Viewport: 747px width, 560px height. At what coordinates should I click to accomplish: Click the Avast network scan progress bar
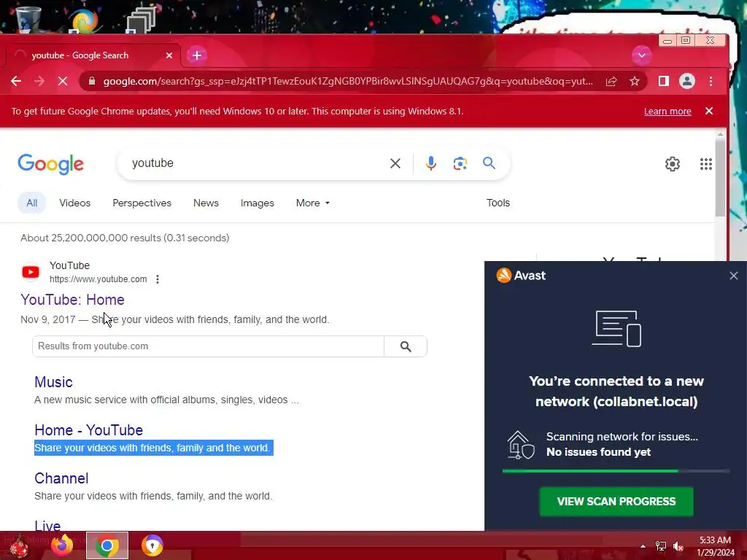tap(616, 471)
